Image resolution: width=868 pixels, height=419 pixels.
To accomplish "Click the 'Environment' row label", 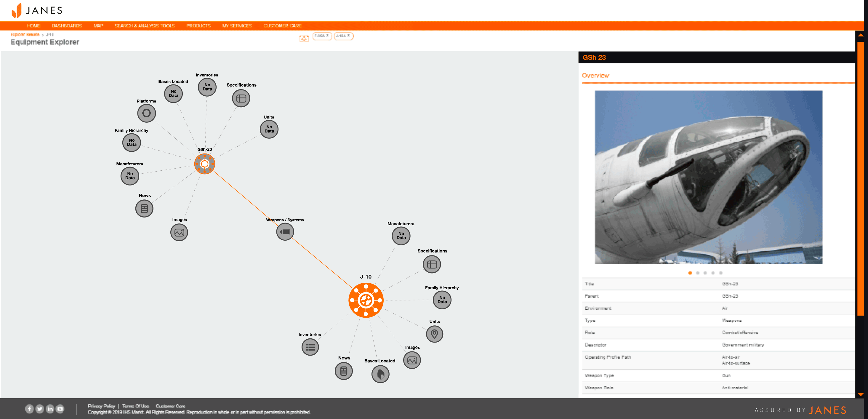I will (598, 308).
